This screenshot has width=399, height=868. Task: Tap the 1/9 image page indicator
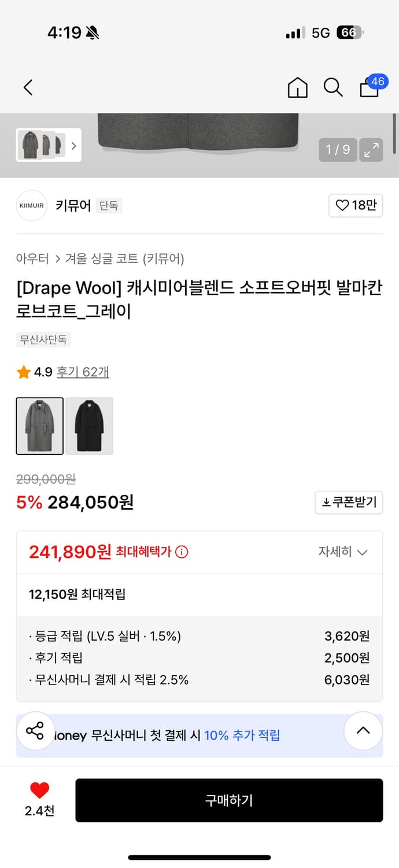(x=337, y=150)
